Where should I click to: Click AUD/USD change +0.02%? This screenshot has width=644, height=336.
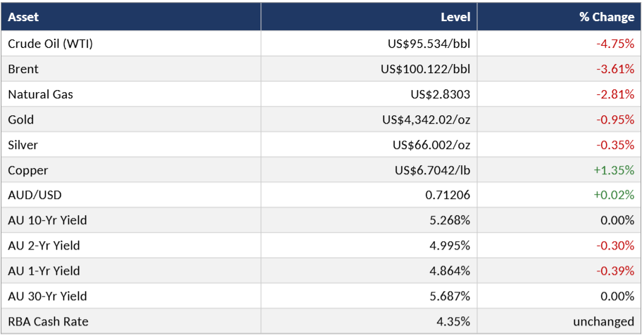click(614, 195)
